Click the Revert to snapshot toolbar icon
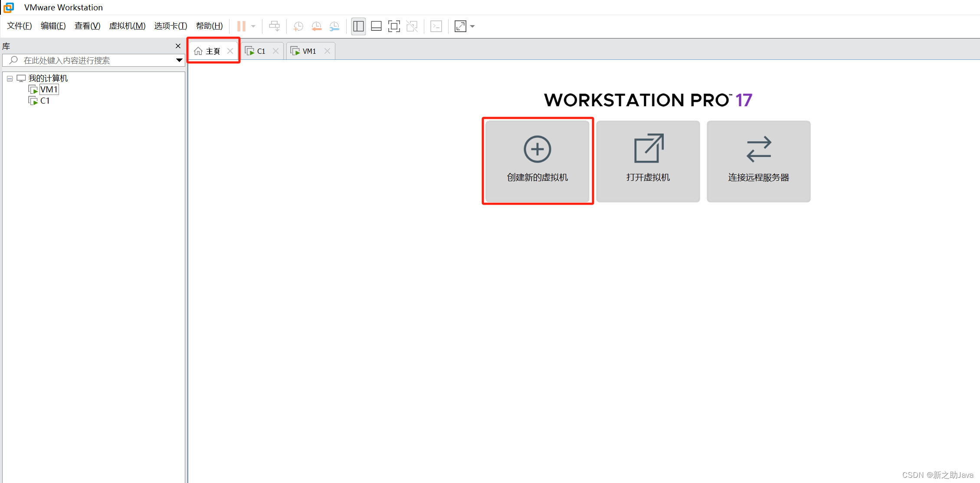Viewport: 980px width, 483px height. 316,26
